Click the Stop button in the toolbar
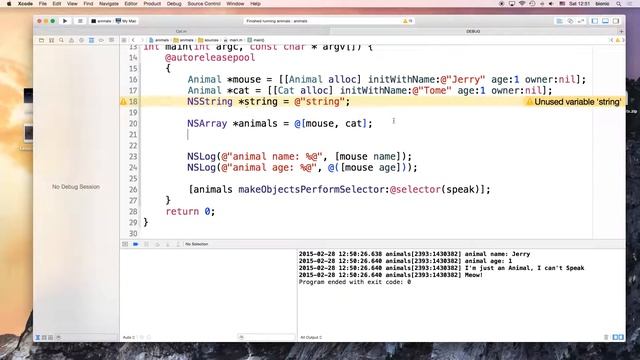Screen dimensions: 640x360 click(x=80, y=21)
